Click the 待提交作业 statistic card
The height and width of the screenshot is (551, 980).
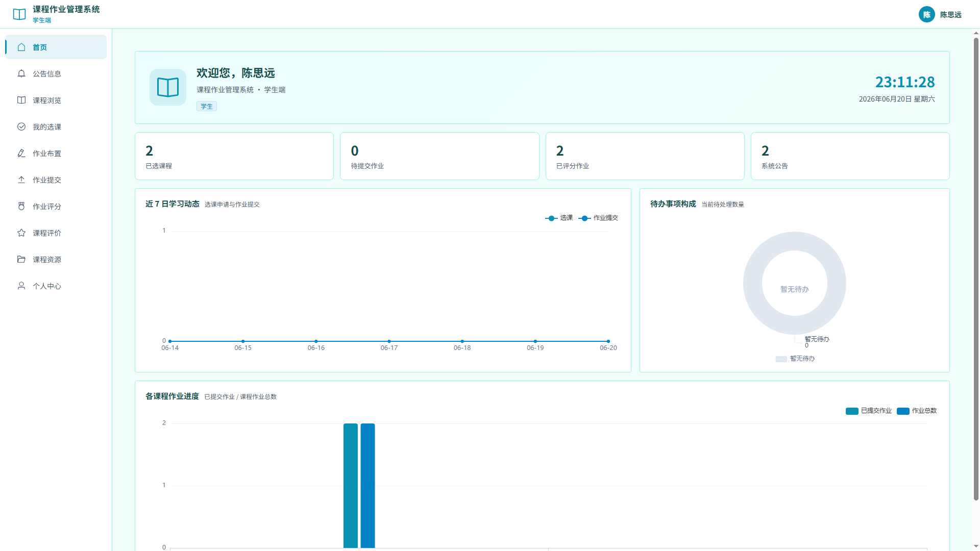(439, 156)
